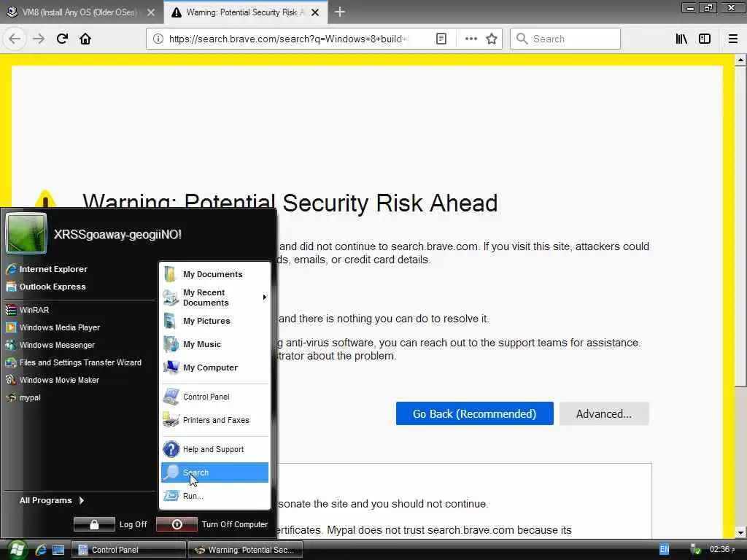Close the Warning Potential Security Risk tab

tap(315, 12)
